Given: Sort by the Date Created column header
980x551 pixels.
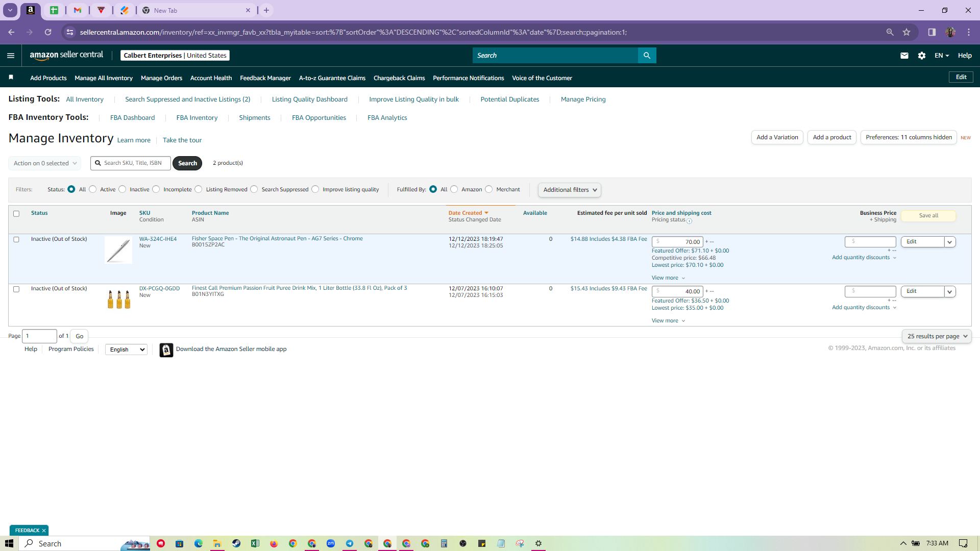Looking at the screenshot, I should pos(468,213).
